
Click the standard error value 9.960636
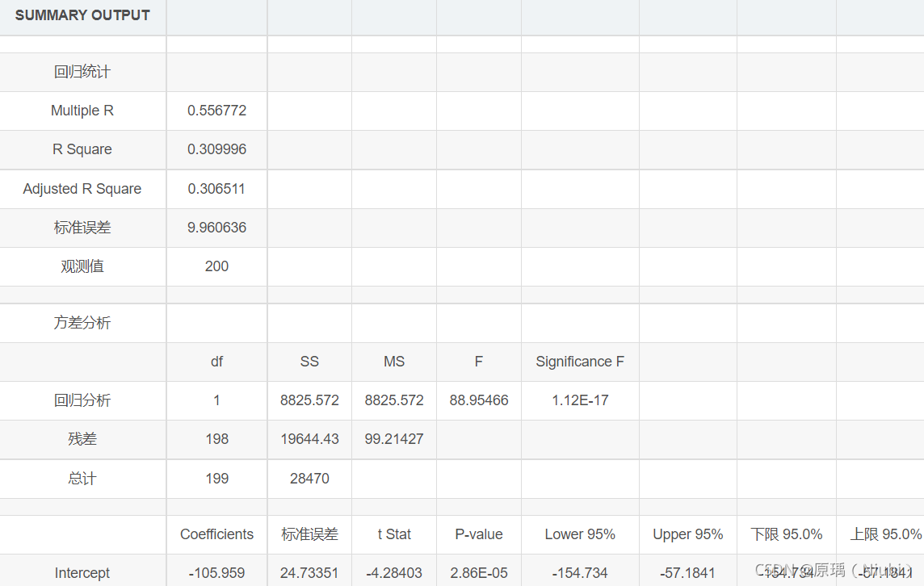pos(216,228)
